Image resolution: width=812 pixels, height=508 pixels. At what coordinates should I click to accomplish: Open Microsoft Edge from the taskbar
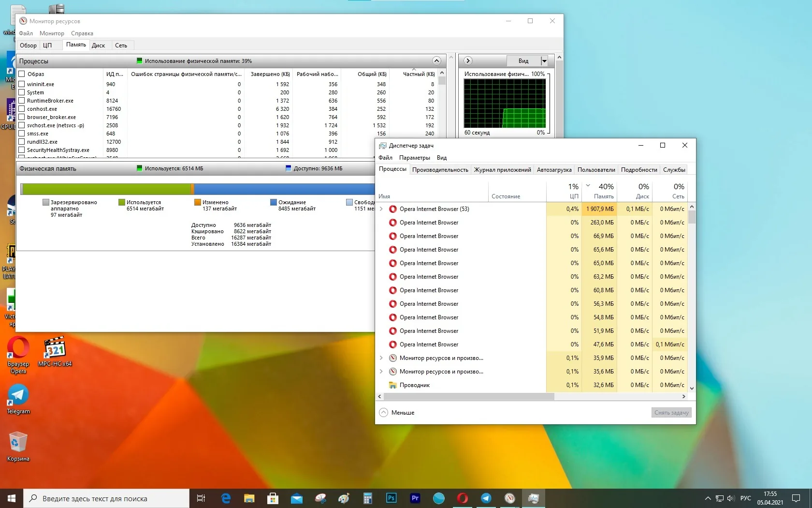pyautogui.click(x=225, y=498)
